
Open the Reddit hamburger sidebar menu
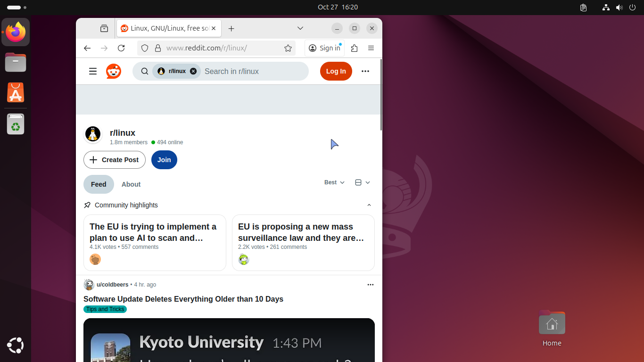pos(93,71)
